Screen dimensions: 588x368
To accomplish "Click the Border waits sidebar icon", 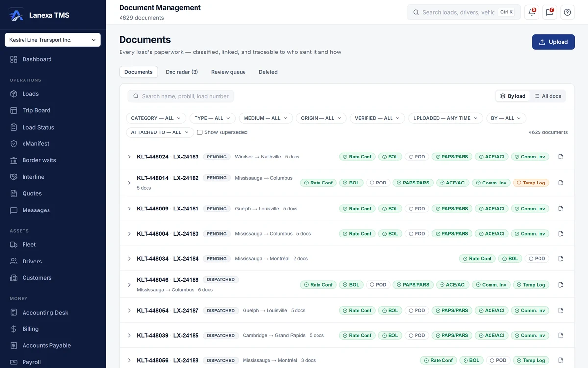I will pyautogui.click(x=14, y=160).
